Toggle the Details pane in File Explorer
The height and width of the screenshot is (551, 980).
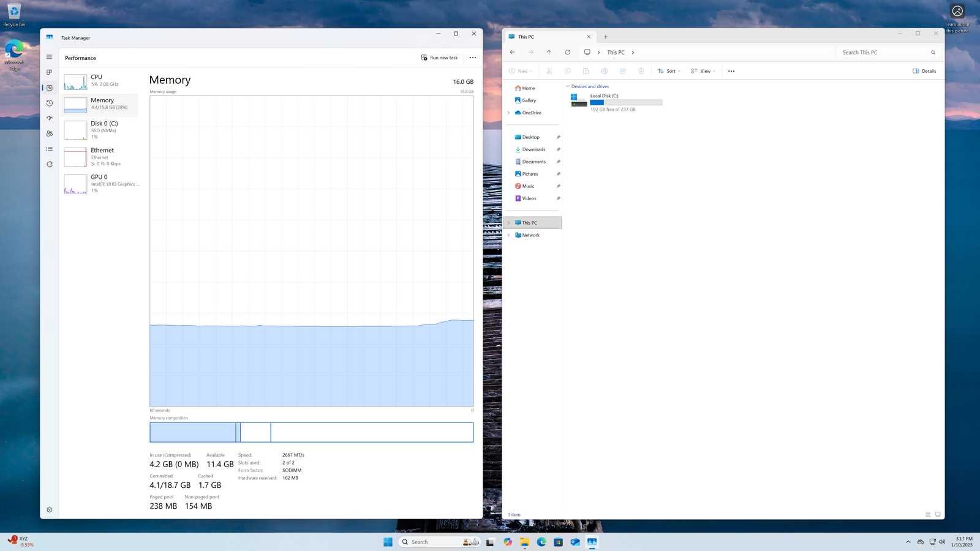[924, 71]
